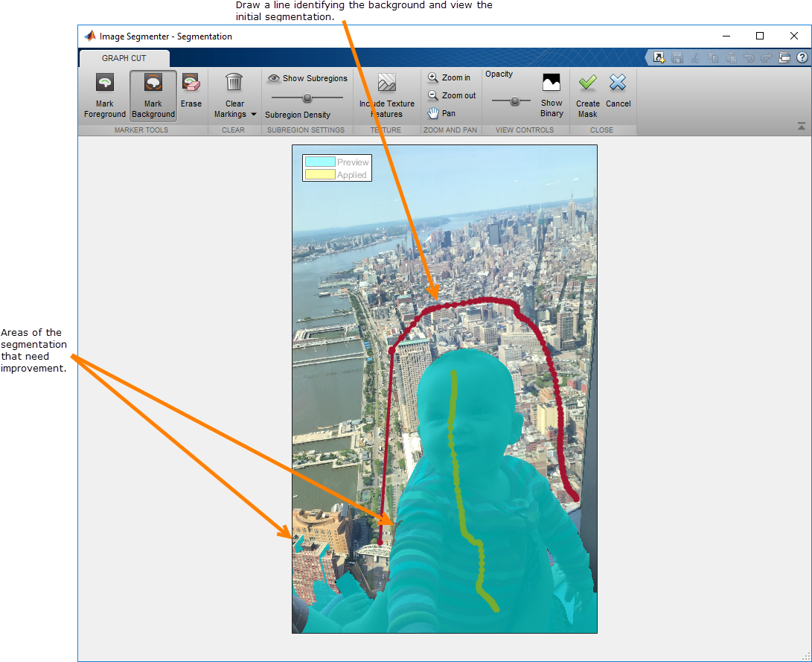Click the Preview entry in the image legend
The width and height of the screenshot is (812, 662).
pyautogui.click(x=336, y=162)
